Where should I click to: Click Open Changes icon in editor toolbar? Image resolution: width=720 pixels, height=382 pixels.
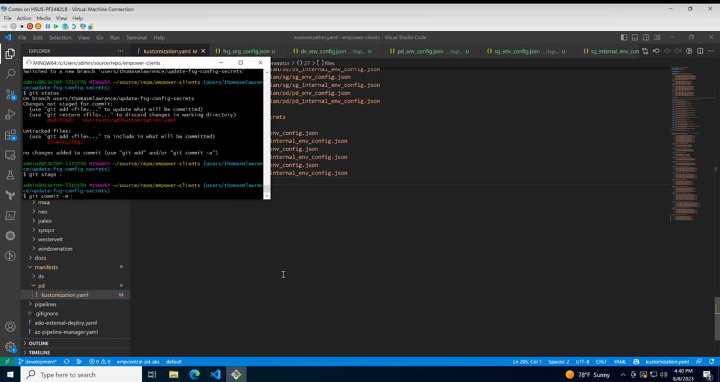click(645, 51)
